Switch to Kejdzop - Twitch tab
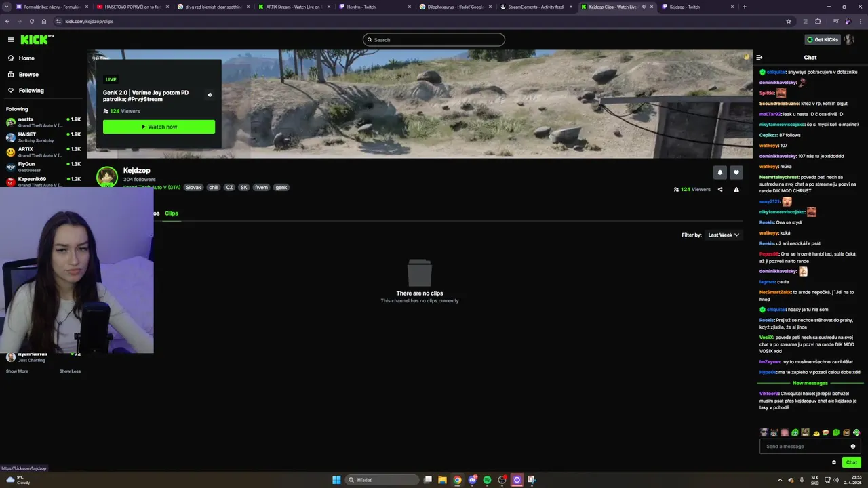The height and width of the screenshot is (488, 868). 698,7
